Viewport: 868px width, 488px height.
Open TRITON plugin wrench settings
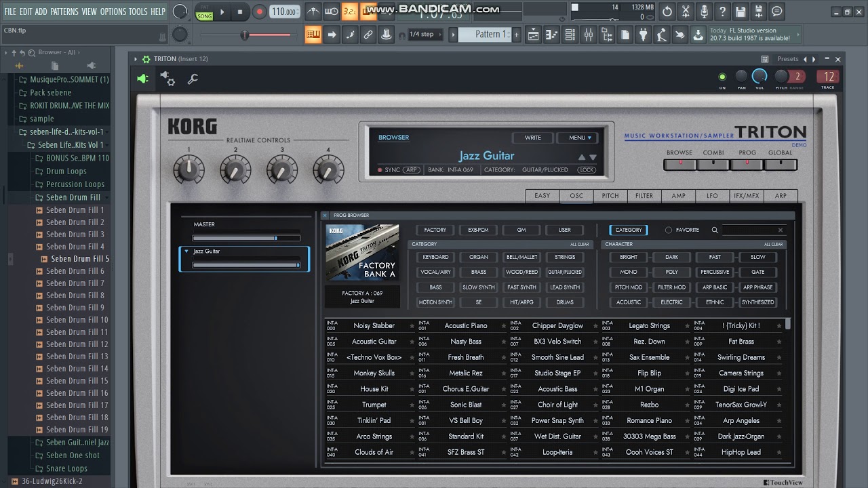(193, 79)
